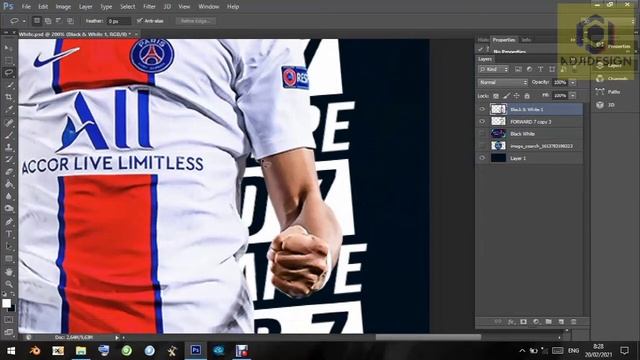Switch to the Info tab
The width and height of the screenshot is (640, 360).
point(526,40)
